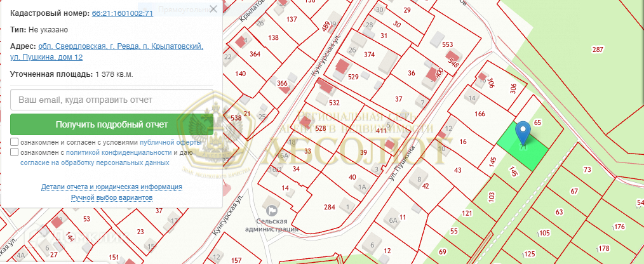Close the cadastral info popup

(213, 9)
